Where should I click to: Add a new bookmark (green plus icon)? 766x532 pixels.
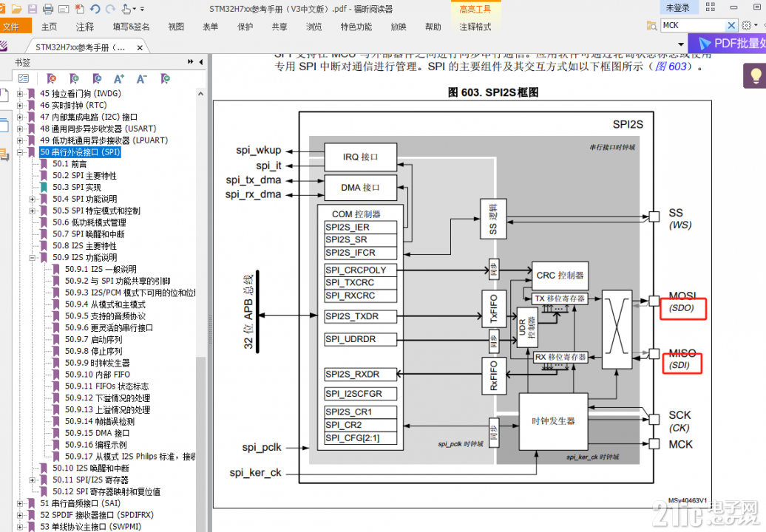[x=74, y=78]
